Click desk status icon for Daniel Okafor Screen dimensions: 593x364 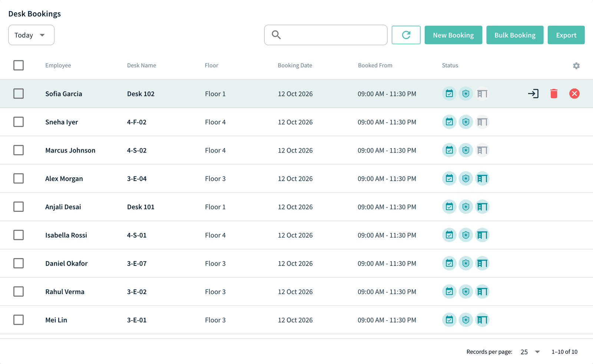pyautogui.click(x=482, y=263)
